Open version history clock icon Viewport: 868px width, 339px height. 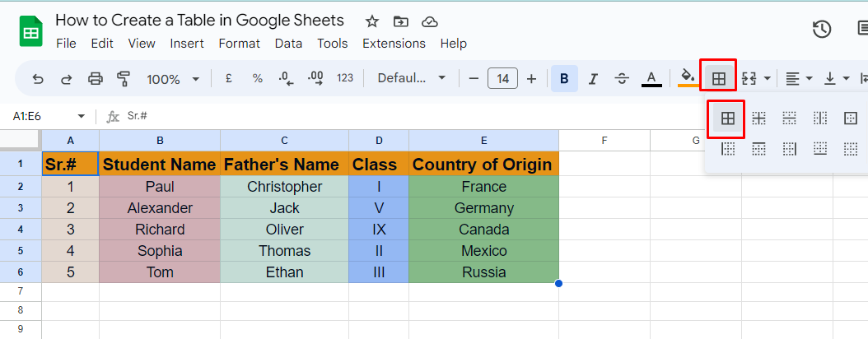(822, 30)
